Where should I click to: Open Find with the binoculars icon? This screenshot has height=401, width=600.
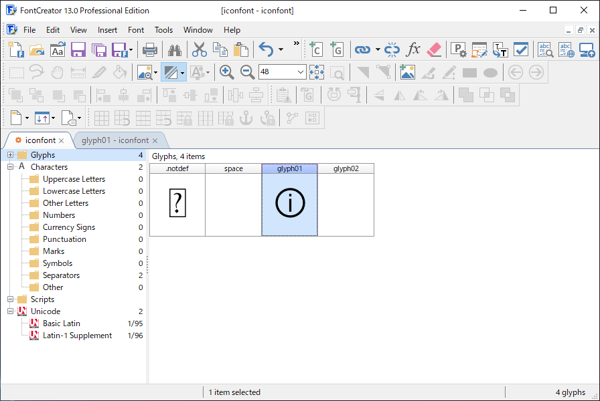point(174,50)
